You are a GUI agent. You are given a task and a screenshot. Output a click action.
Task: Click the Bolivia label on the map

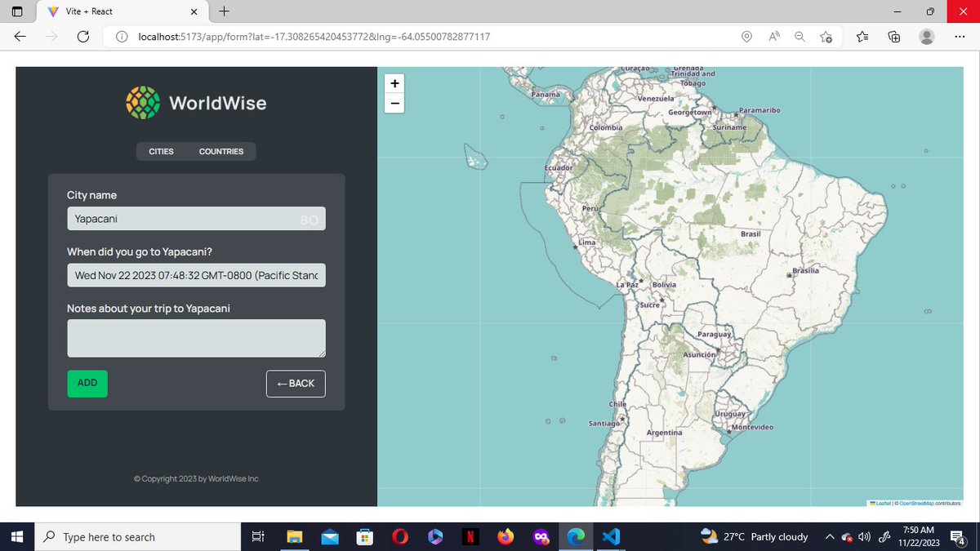pyautogui.click(x=665, y=284)
